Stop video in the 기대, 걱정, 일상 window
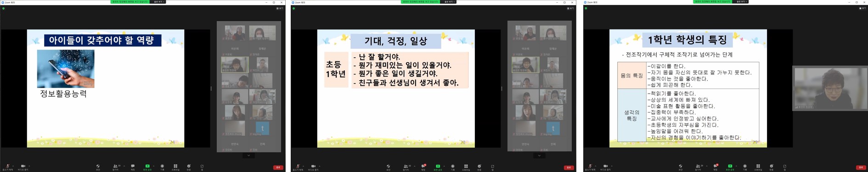 click(x=313, y=167)
